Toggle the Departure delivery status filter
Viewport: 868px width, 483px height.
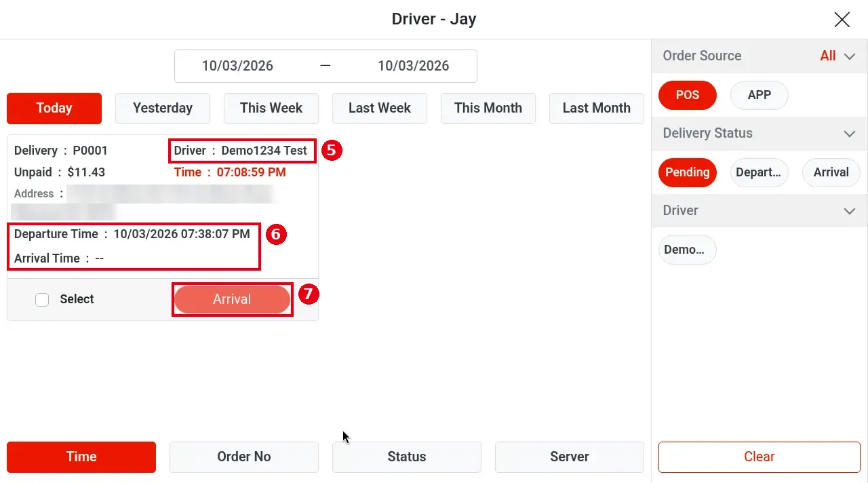(759, 172)
